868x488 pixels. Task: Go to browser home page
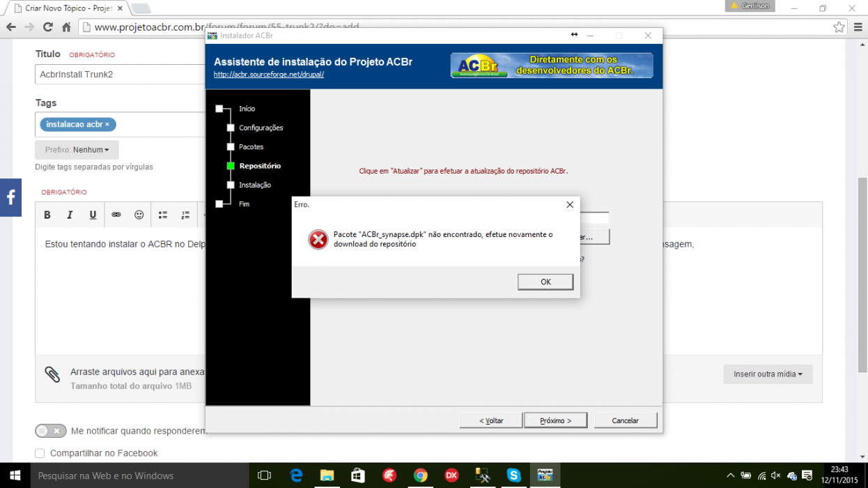point(66,27)
